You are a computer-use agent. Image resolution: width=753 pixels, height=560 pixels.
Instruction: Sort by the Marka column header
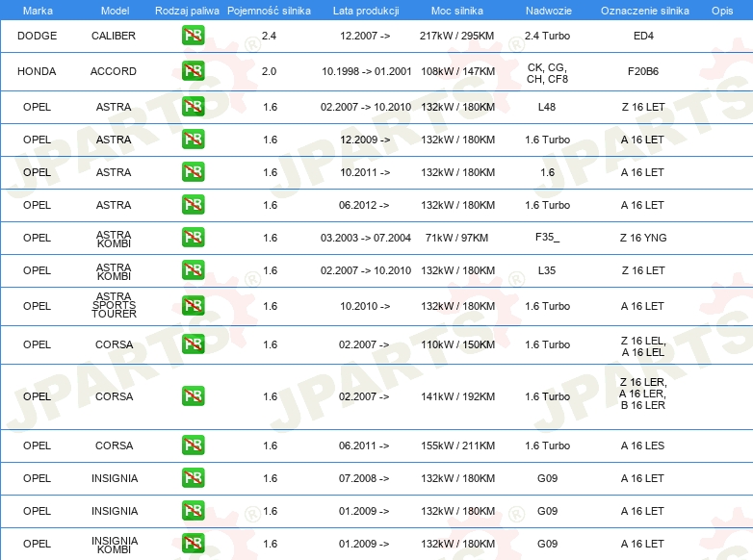click(x=37, y=10)
